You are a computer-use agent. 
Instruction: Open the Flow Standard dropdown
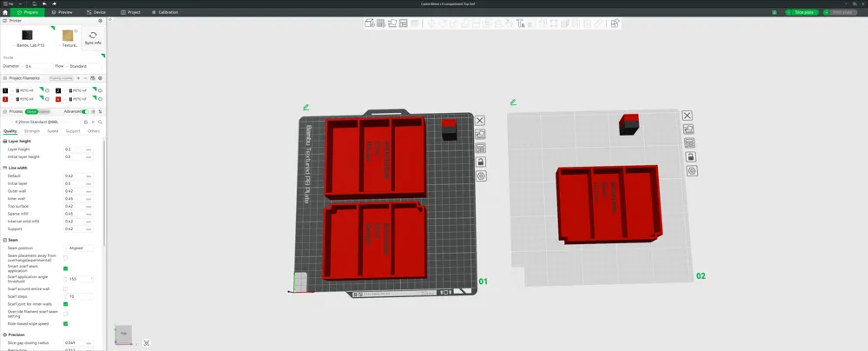[x=83, y=66]
